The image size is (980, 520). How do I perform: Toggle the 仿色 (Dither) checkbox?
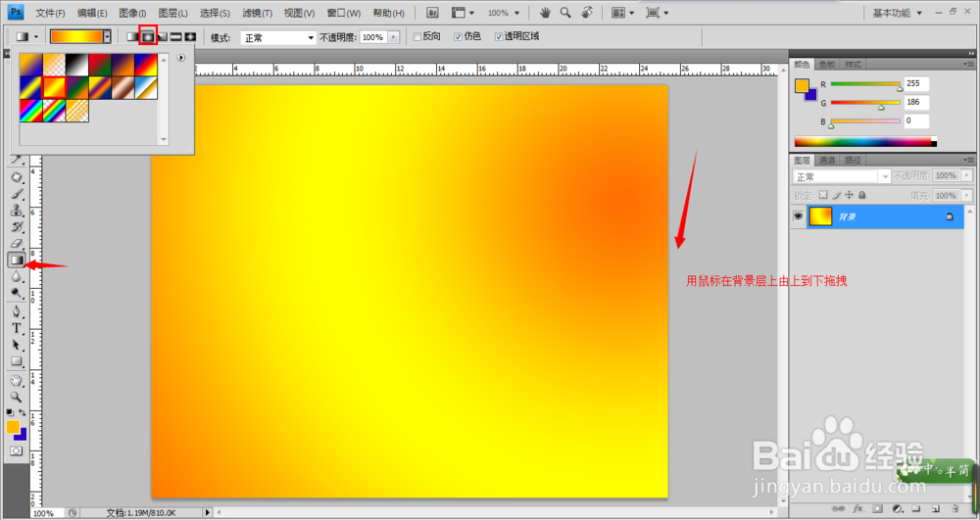[458, 37]
